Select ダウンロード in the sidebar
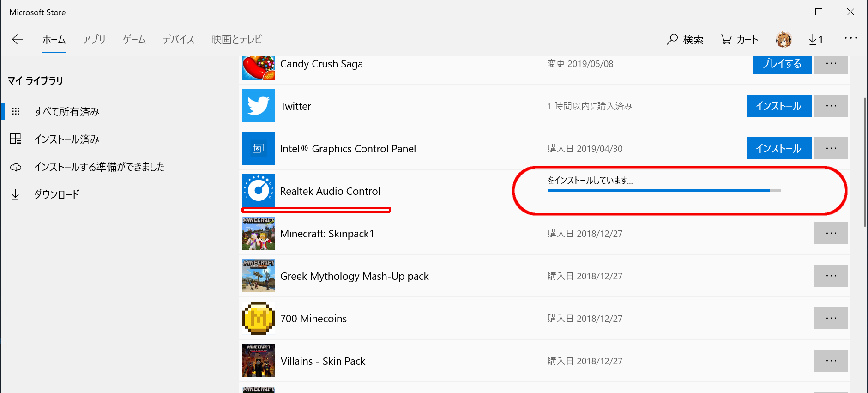Screen dimensions: 868x393 pos(56,194)
